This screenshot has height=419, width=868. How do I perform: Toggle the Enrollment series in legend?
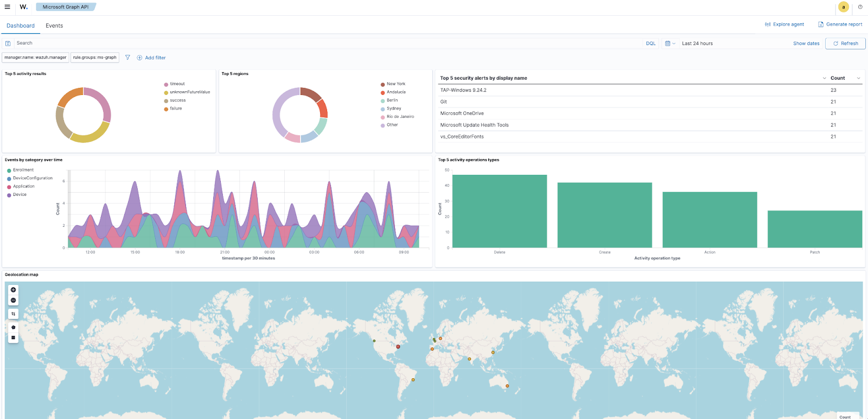(x=23, y=170)
